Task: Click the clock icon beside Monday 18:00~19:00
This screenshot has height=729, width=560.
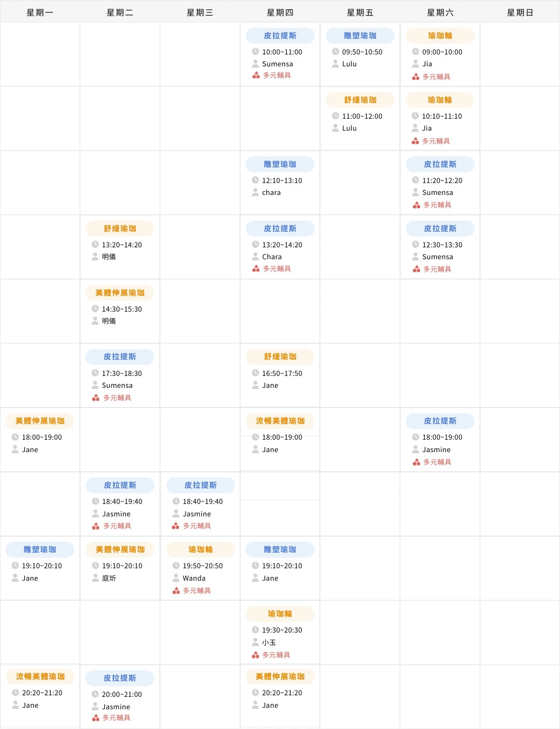Action: click(16, 437)
